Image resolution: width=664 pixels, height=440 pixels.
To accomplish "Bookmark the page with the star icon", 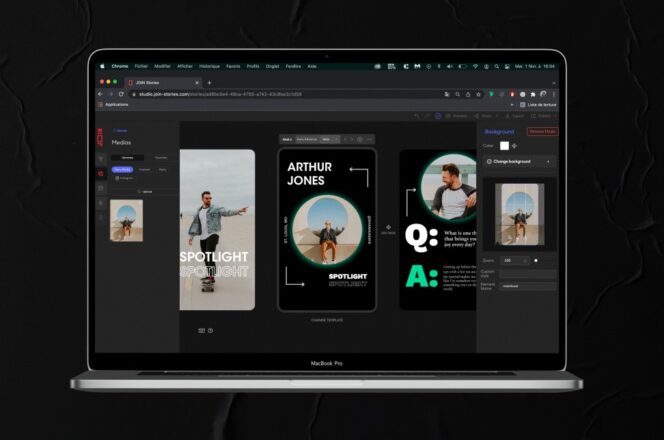I will (x=479, y=94).
